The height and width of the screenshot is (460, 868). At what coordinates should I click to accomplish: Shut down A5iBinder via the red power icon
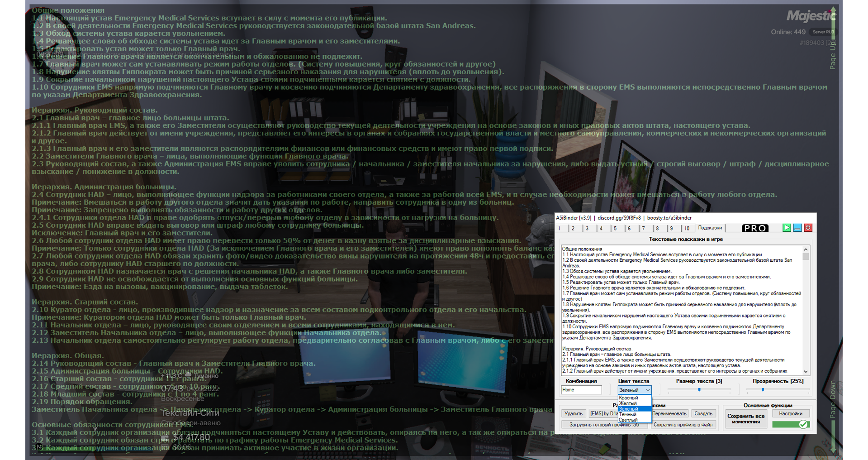tap(808, 228)
